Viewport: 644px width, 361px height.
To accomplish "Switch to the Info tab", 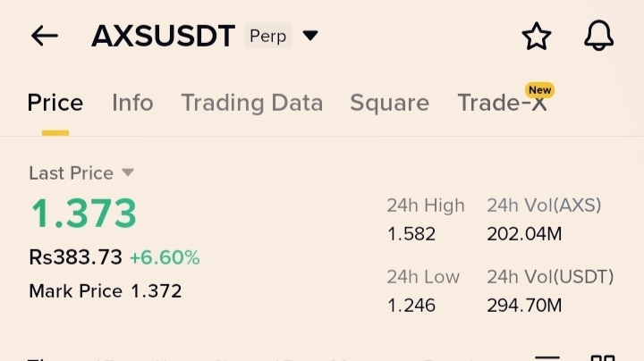I will (132, 103).
